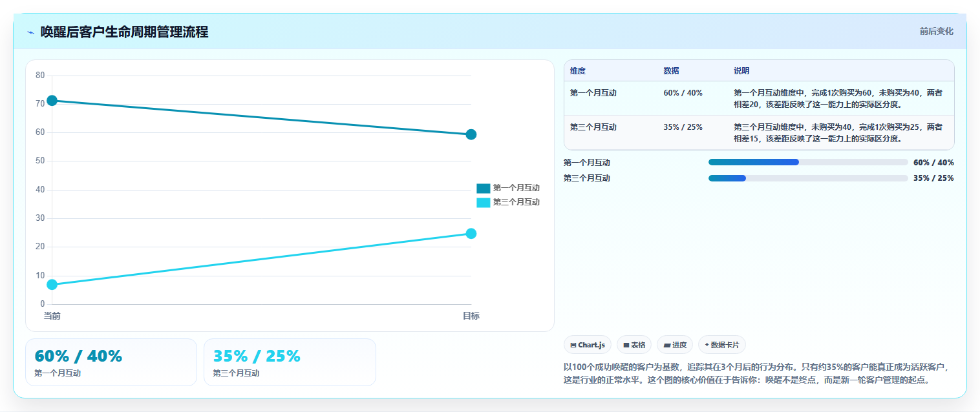Click the Chart.js tag chip
The height and width of the screenshot is (412, 980).
[x=588, y=345]
